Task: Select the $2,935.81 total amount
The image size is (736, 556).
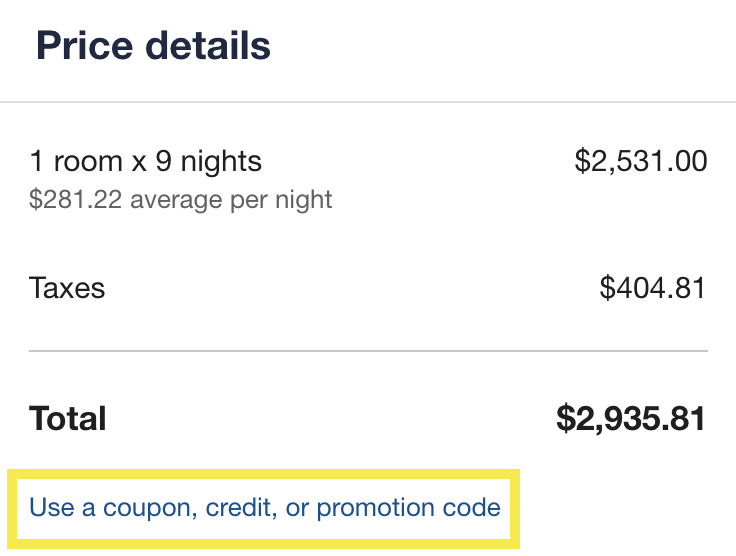Action: [x=631, y=419]
